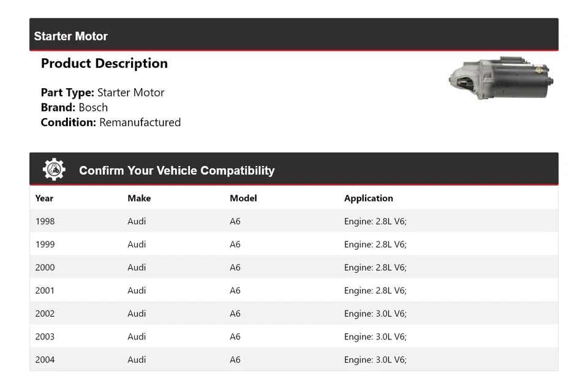Image resolution: width=588 pixels, height=389 pixels.
Task: Click the Make column header
Action: pos(139,198)
